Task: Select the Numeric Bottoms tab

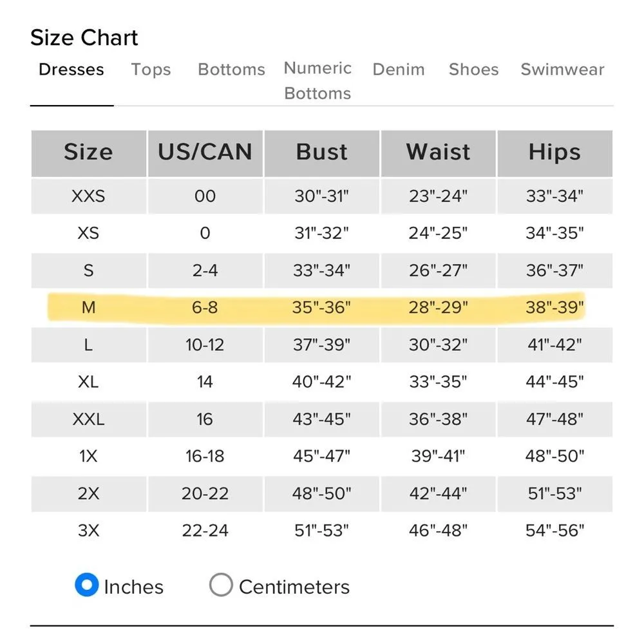Action: [x=317, y=80]
